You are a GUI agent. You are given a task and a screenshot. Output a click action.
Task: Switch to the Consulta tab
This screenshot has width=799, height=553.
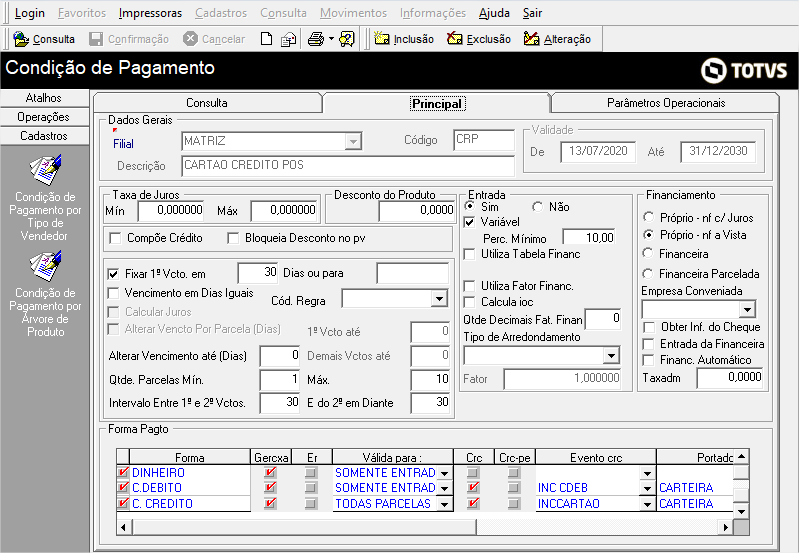(x=207, y=102)
